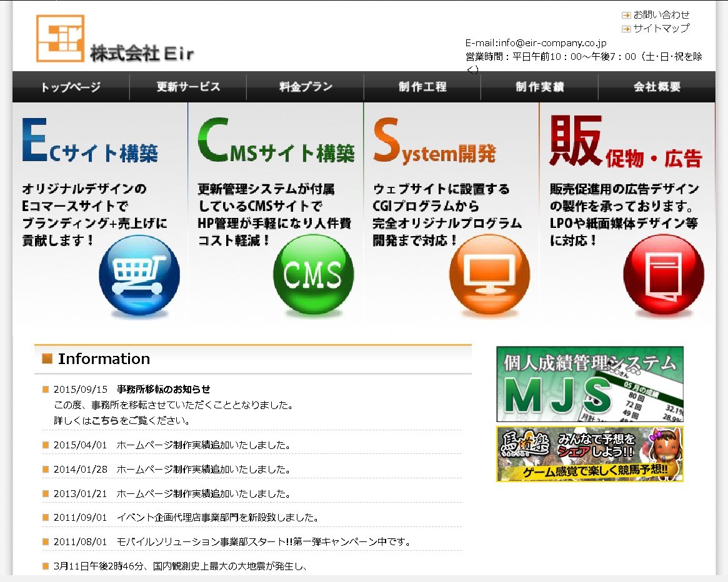Screen dimensions: 728x582
Task: Click the blue shopping cart orb icon
Action: click(139, 275)
